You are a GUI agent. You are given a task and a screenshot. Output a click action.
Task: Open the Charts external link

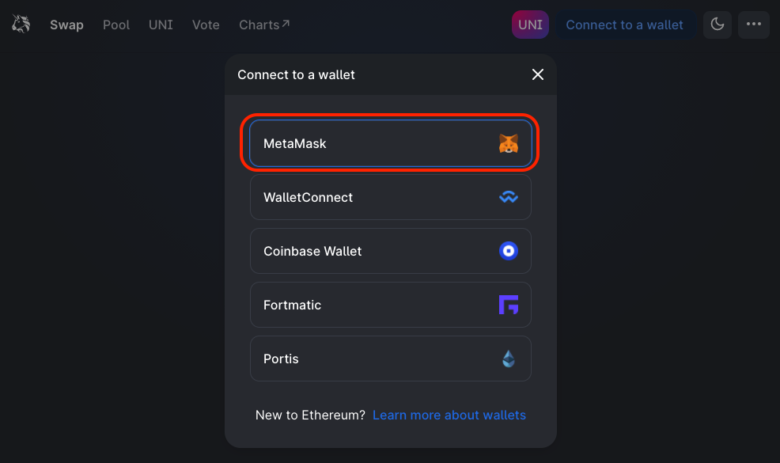pos(264,25)
